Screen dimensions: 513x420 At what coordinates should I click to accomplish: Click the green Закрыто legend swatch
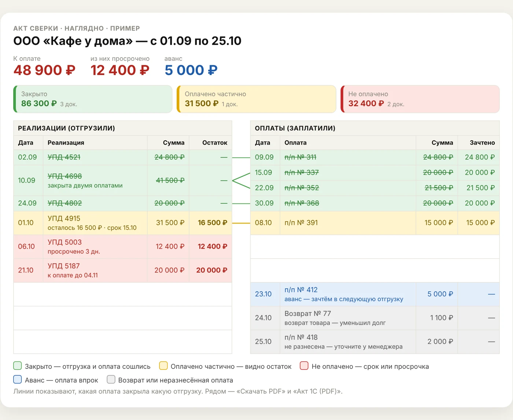click(x=18, y=366)
